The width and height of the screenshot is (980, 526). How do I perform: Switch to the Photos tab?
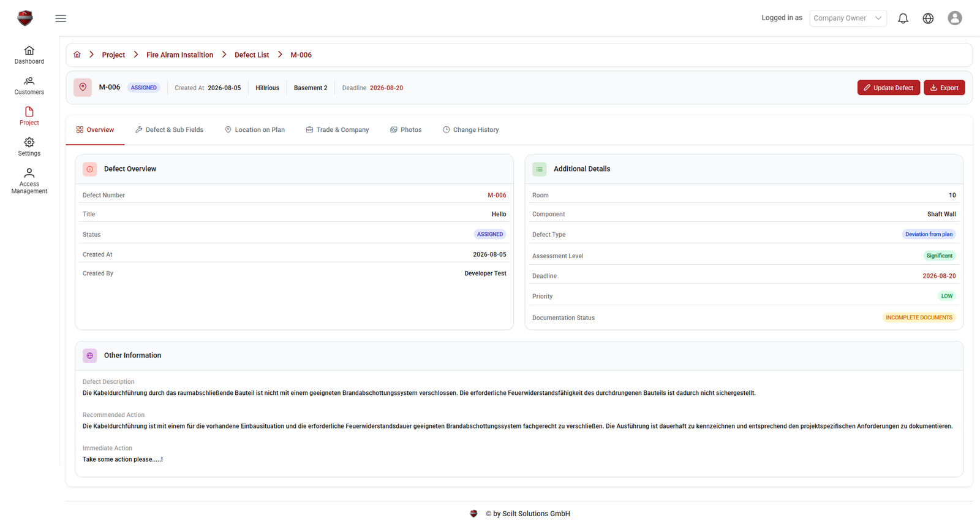point(406,130)
